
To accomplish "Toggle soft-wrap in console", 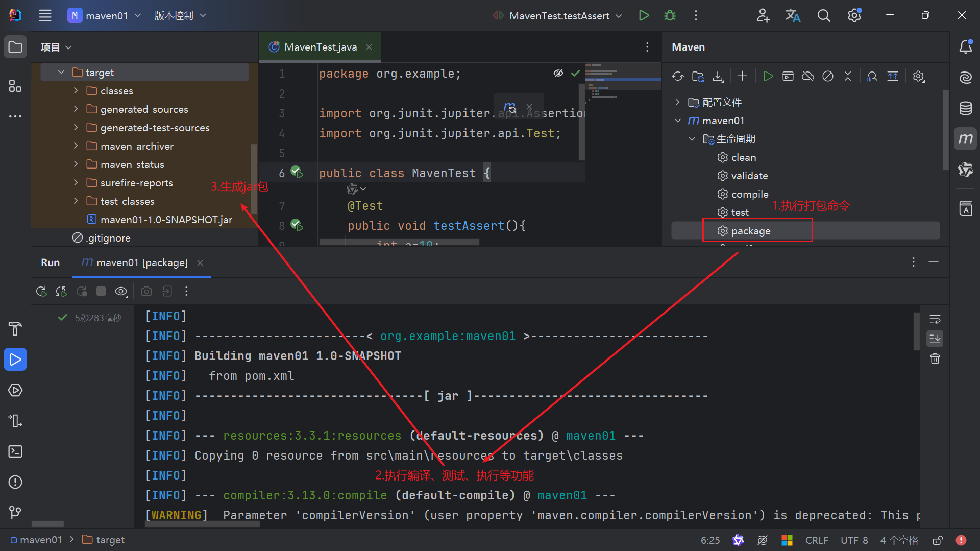I will pos(935,319).
